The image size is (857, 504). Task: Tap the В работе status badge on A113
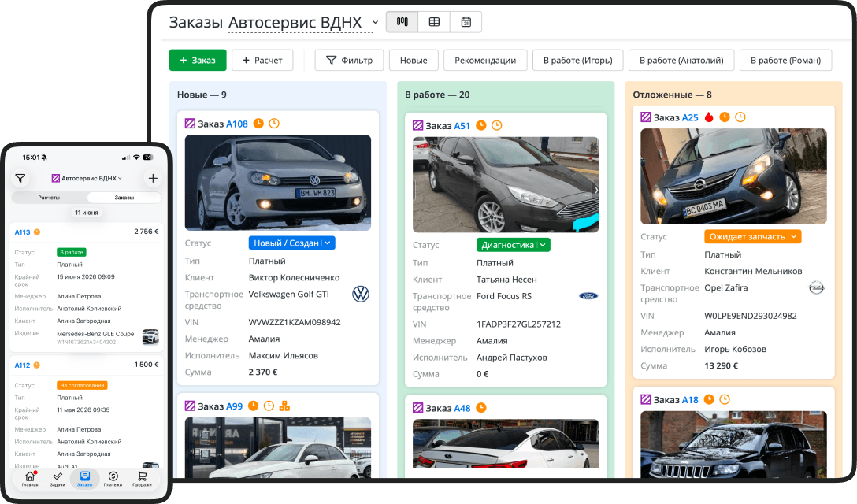(72, 252)
